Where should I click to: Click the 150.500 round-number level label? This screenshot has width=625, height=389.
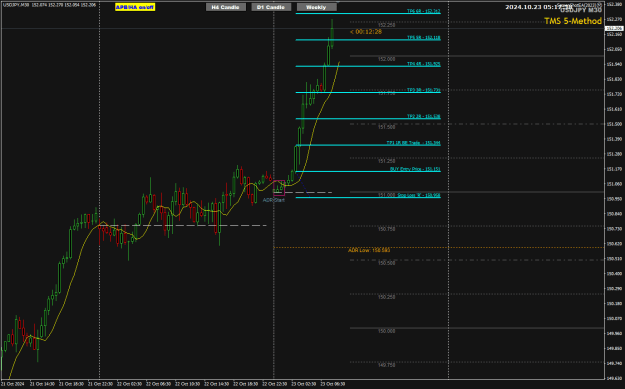pos(387,263)
